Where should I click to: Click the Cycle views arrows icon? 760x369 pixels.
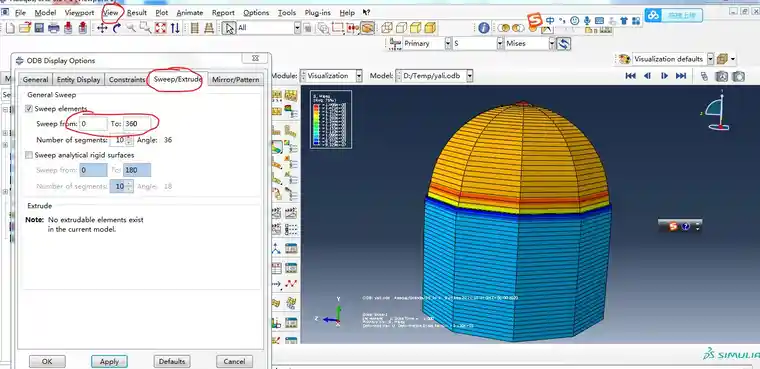coord(175,28)
